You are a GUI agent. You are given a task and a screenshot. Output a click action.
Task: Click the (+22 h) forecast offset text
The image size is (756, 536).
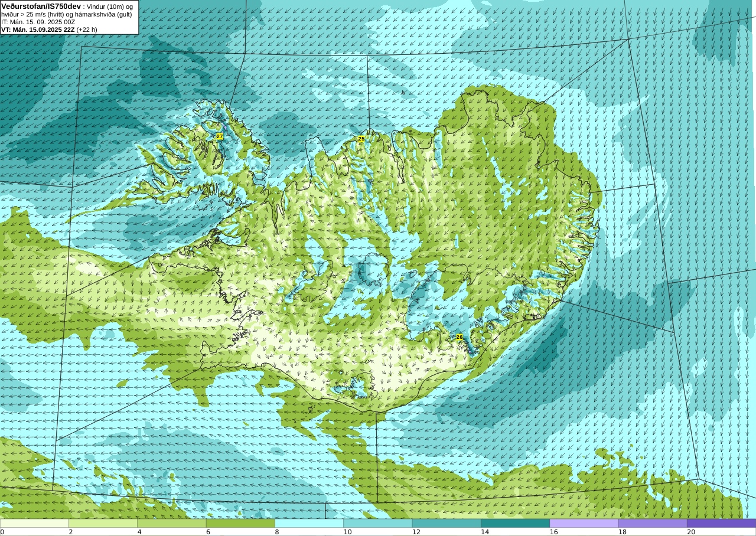point(87,30)
